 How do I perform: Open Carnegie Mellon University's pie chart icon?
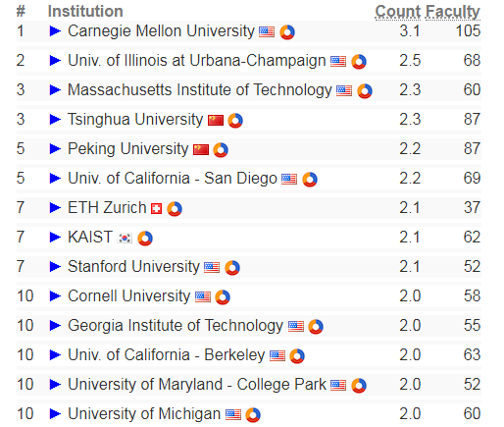[x=287, y=32]
